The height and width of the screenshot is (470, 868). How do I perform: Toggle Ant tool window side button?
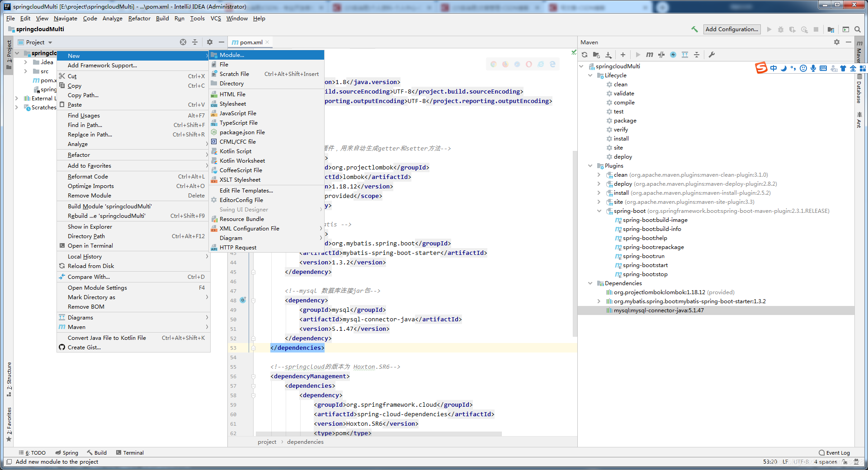click(859, 120)
